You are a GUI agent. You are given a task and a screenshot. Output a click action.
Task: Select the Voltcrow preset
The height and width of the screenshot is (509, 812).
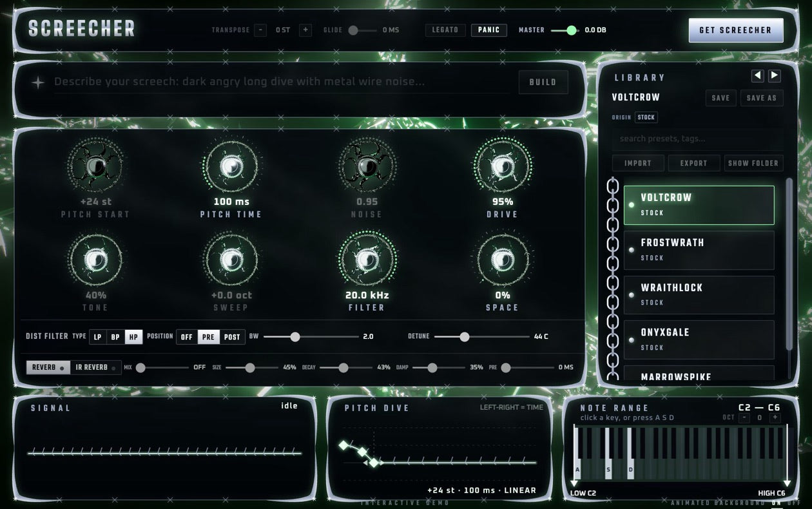click(699, 205)
